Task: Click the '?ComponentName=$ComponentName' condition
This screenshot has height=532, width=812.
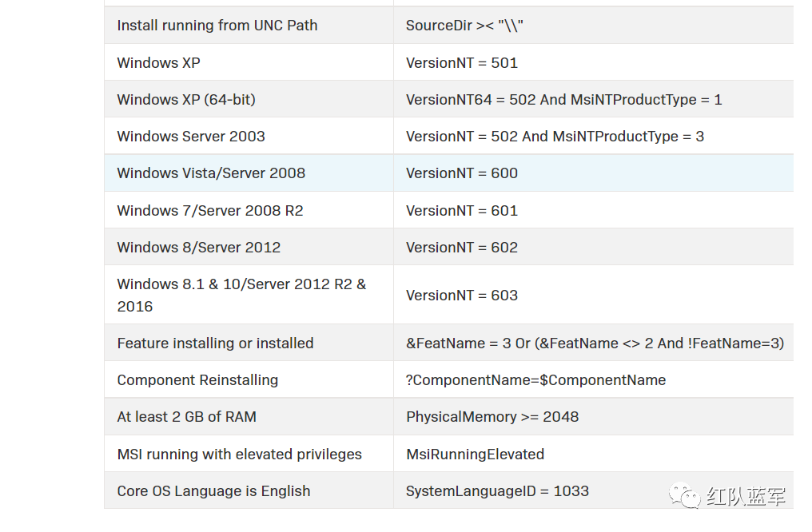Action: pos(535,380)
